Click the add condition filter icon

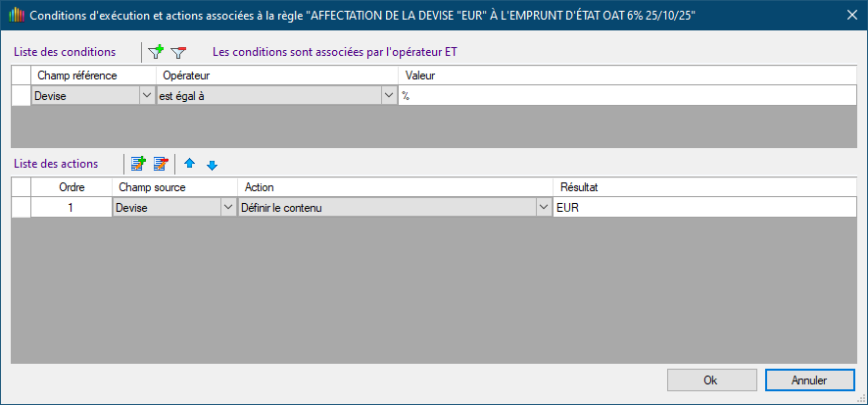point(156,52)
